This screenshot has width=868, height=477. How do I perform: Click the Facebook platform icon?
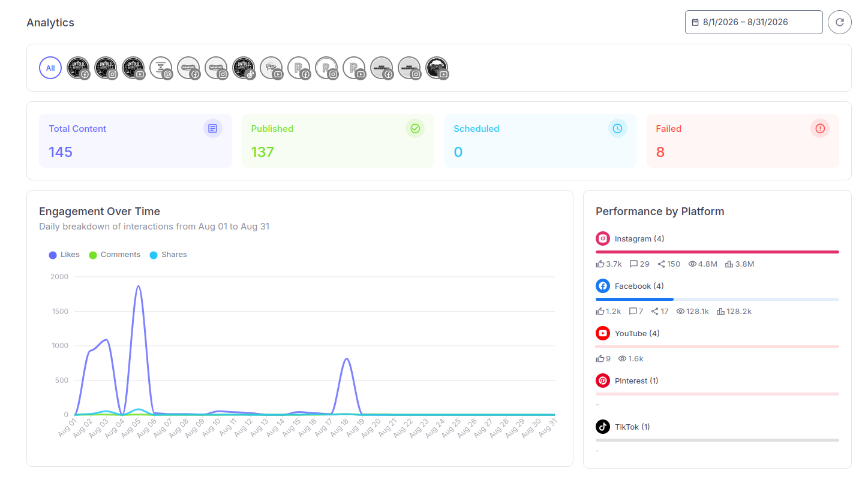pyautogui.click(x=603, y=286)
